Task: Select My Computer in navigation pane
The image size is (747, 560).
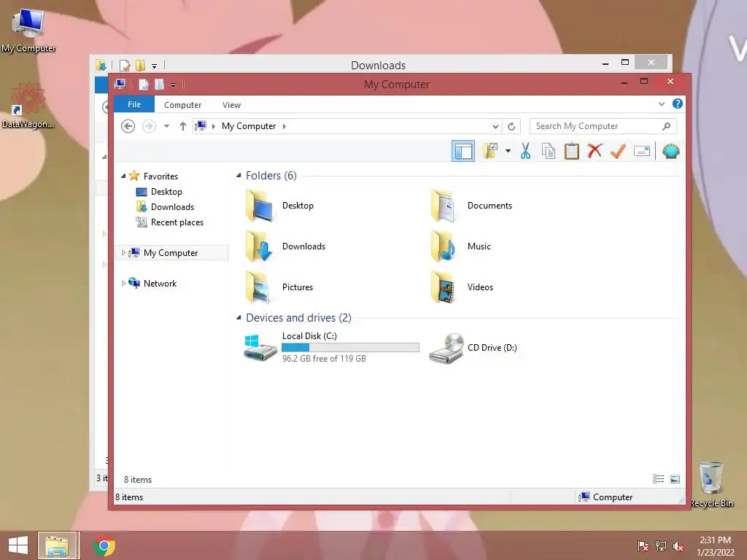Action: pos(171,253)
